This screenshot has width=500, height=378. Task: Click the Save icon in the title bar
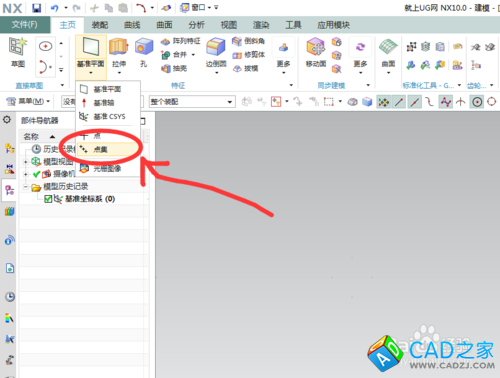point(36,8)
